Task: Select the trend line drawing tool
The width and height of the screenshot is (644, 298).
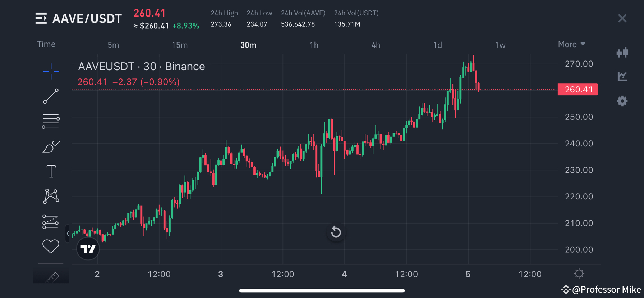Action: 51,96
